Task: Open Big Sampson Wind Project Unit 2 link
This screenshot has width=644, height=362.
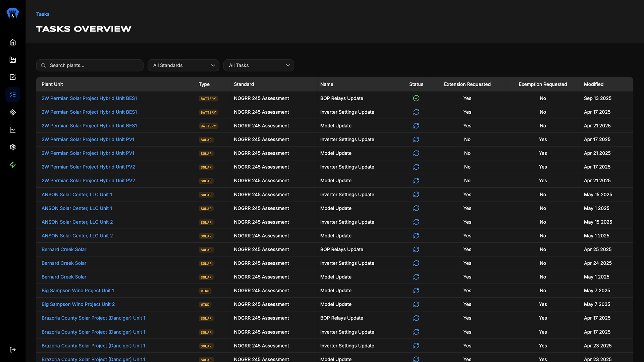Action: (78, 304)
